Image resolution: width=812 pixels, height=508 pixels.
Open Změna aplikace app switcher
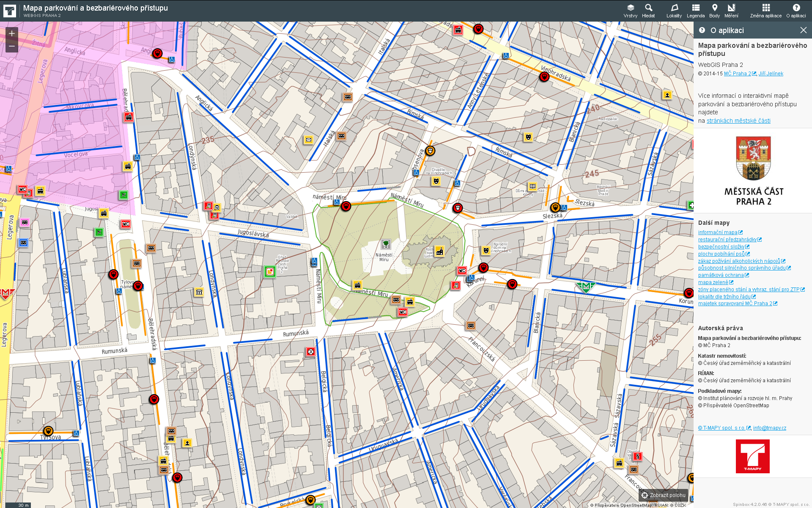point(766,11)
